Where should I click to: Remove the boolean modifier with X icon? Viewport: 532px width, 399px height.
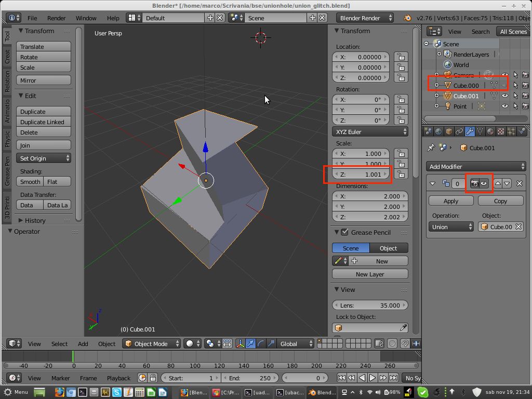519,183
